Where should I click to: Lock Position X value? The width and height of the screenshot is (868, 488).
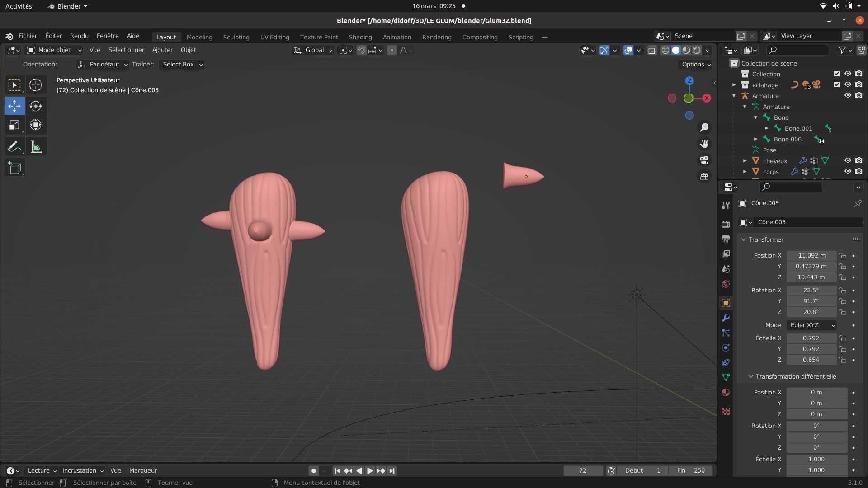coord(842,255)
